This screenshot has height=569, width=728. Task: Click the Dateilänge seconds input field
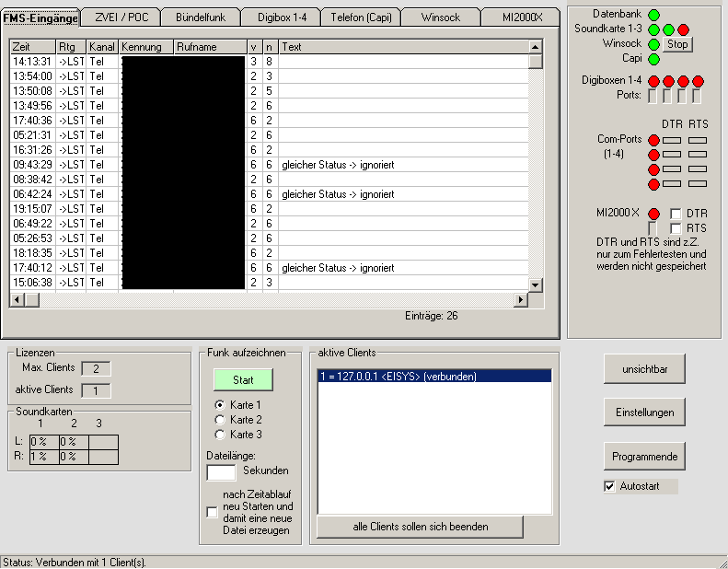[x=221, y=471]
